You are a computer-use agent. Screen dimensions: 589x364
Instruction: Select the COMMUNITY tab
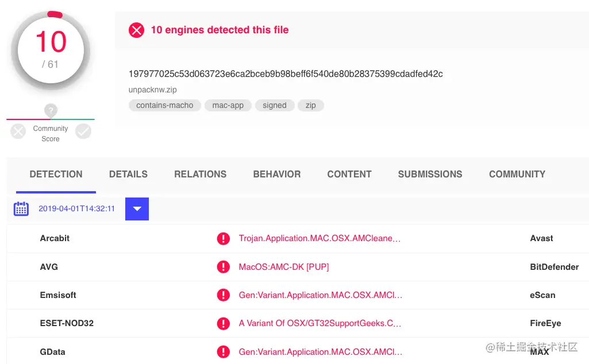(x=517, y=174)
